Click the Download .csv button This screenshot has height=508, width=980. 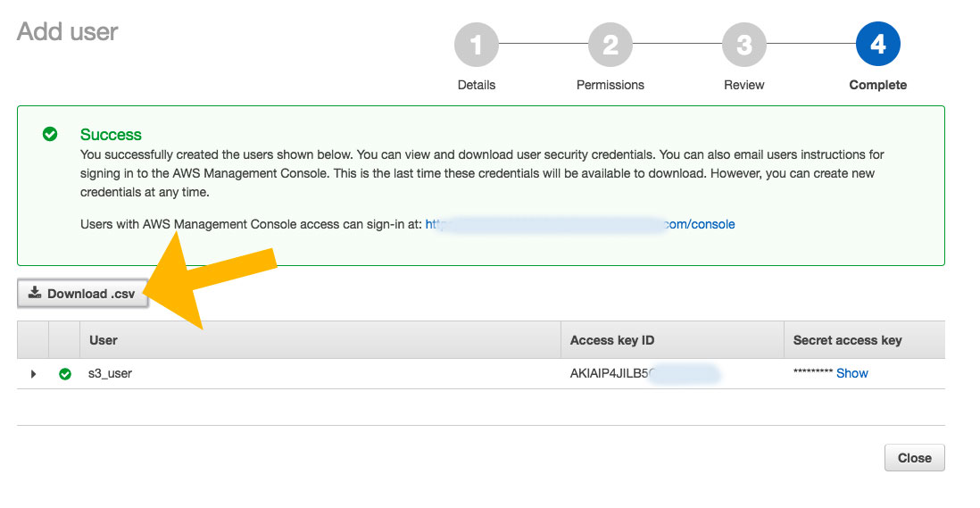82,294
